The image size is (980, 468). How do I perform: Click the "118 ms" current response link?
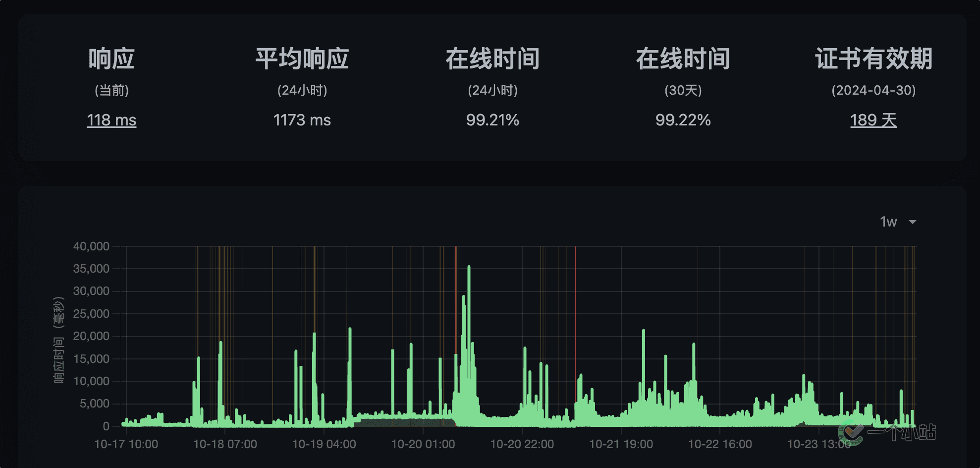(111, 120)
